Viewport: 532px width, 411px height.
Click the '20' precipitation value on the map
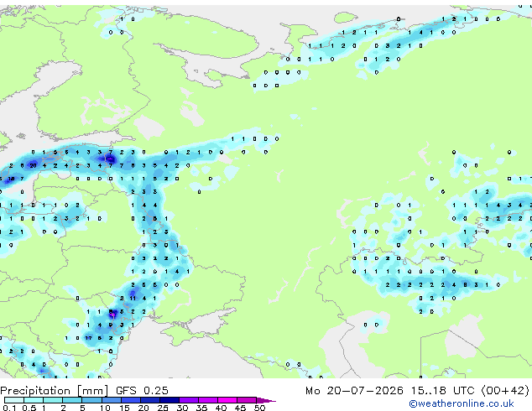pos(33,165)
